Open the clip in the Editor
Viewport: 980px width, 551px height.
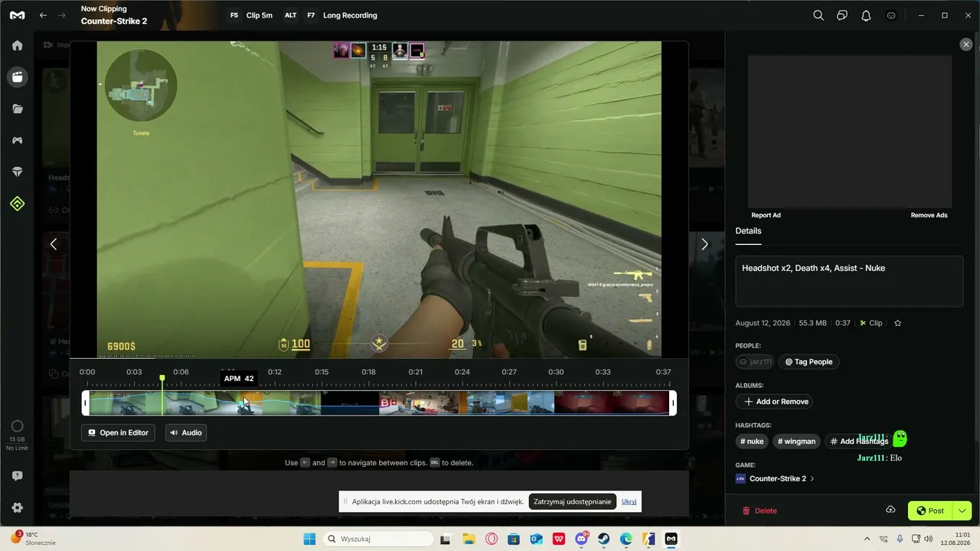[x=119, y=433]
